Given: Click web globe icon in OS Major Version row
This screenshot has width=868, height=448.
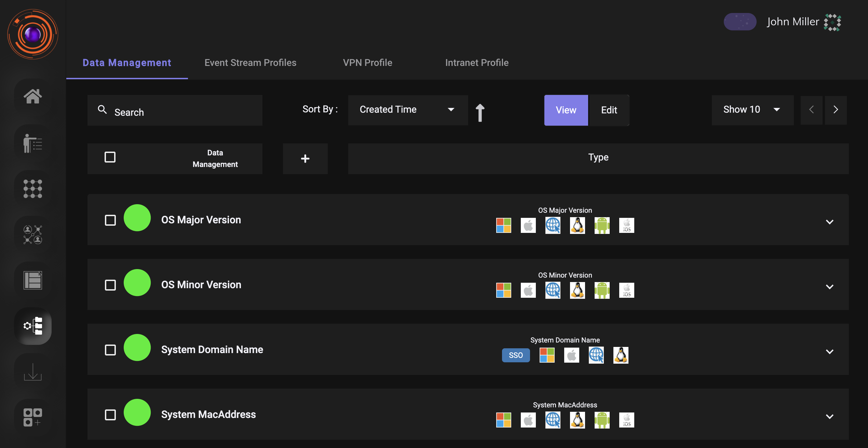Looking at the screenshot, I should click(x=553, y=225).
